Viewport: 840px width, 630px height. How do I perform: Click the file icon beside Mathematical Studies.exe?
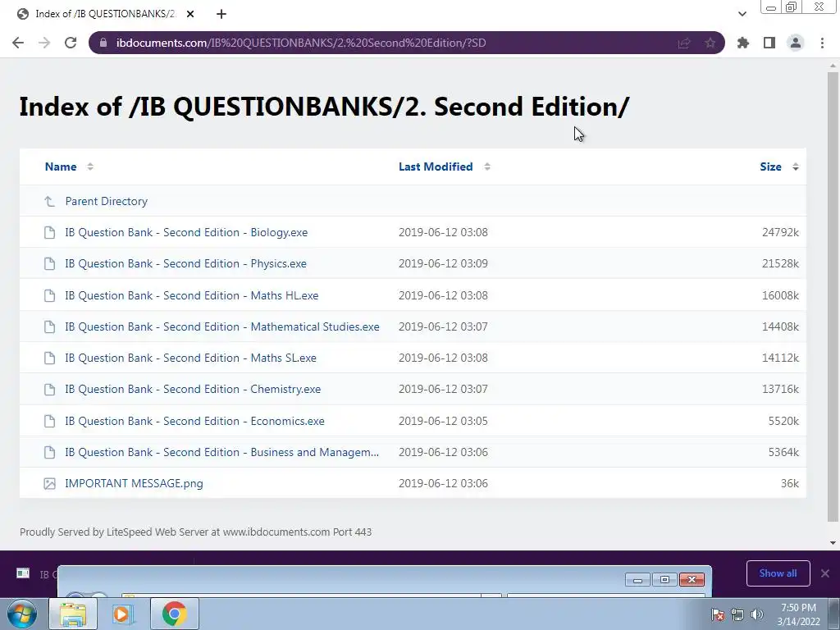click(49, 326)
